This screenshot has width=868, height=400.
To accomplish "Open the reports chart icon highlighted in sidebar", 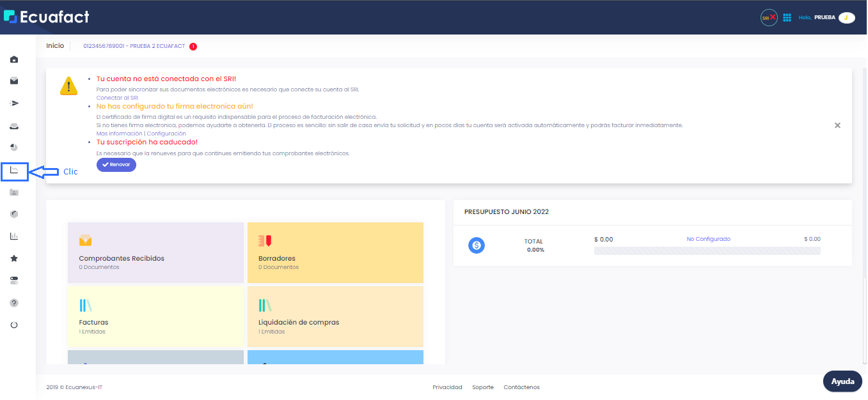I will tap(13, 171).
